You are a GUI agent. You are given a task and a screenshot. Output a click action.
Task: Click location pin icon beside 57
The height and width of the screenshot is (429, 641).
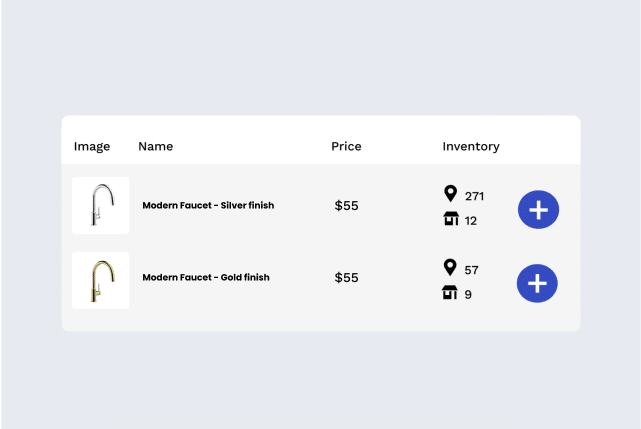pos(450,267)
